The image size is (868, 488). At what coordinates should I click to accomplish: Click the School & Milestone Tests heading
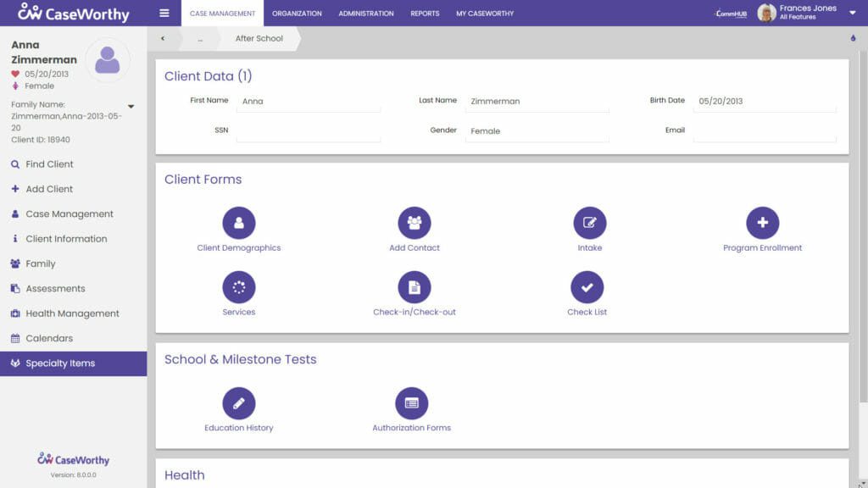tap(240, 359)
